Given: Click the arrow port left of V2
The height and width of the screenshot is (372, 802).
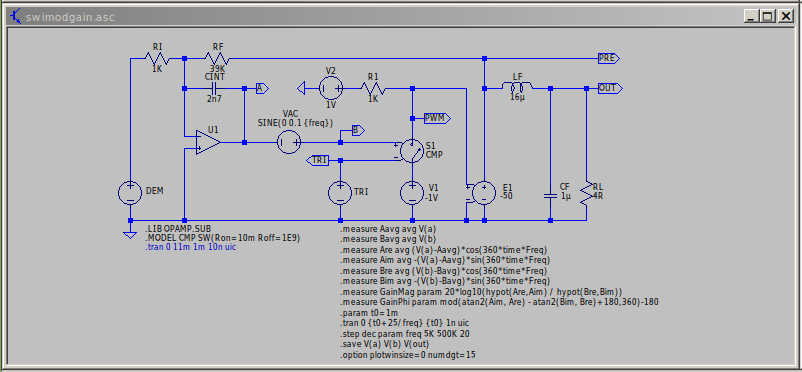Looking at the screenshot, I should coord(301,89).
